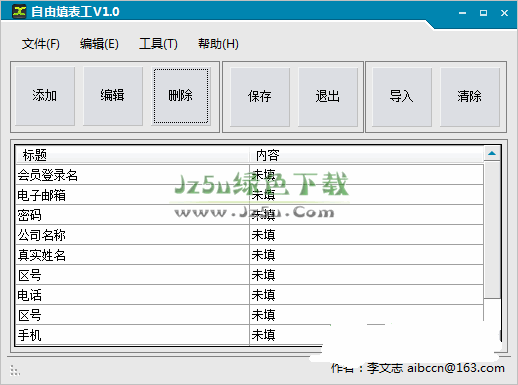Minimize the 自由填表工 window
Image resolution: width=518 pixels, height=385 pixels.
[462, 13]
